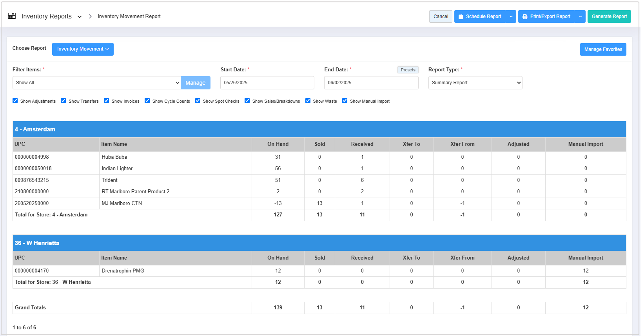The height and width of the screenshot is (336, 644).
Task: Open Manage Favorites
Action: [603, 49]
